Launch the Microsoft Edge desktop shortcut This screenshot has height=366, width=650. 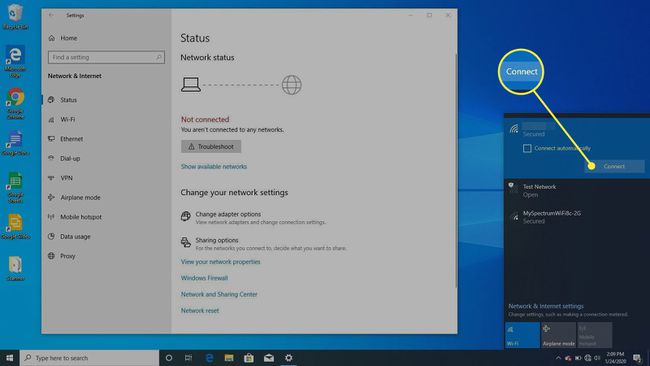click(x=15, y=61)
